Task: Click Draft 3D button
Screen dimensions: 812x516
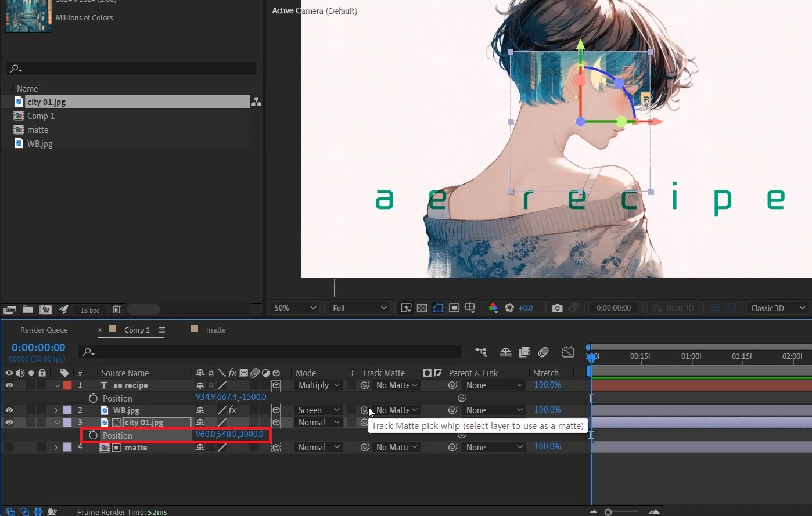Action: pos(673,308)
